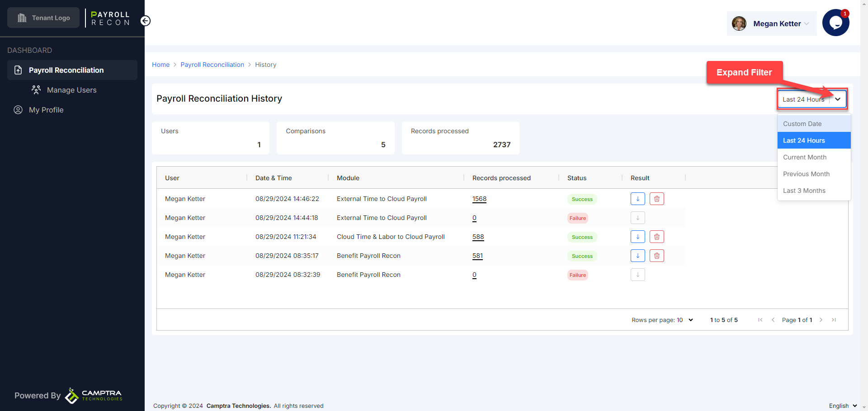Go to first page of results
The height and width of the screenshot is (411, 868).
760,320
